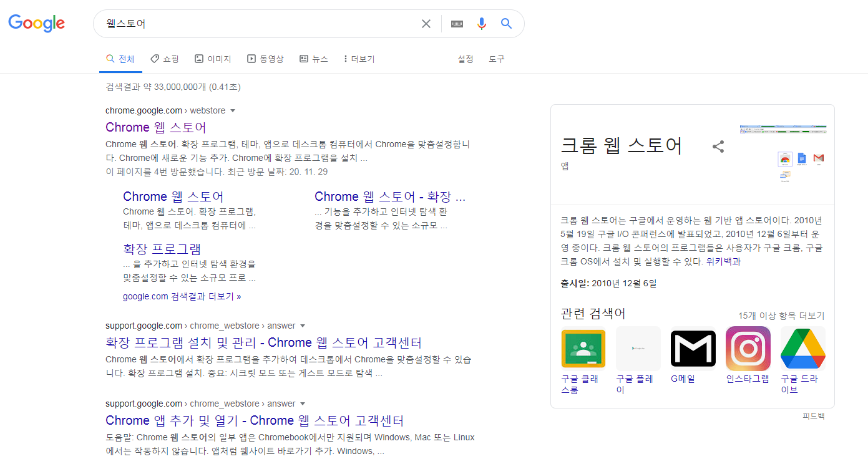Clear the search box with the X icon
This screenshot has width=868, height=459.
click(426, 24)
